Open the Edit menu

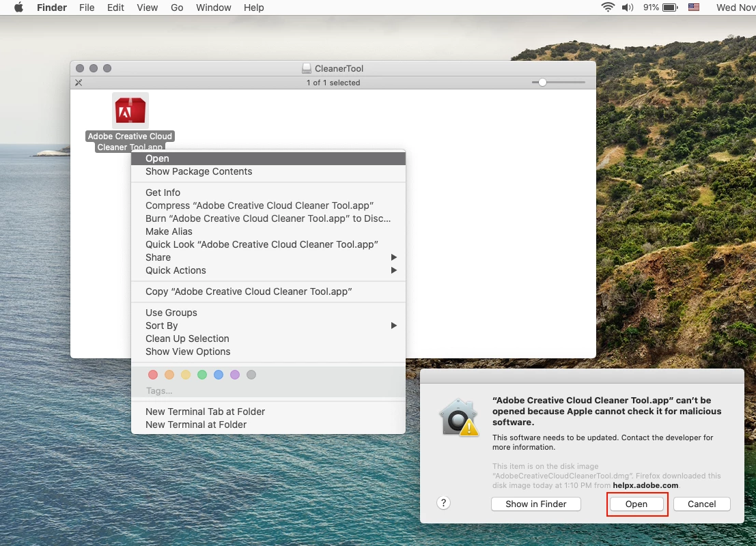(115, 8)
